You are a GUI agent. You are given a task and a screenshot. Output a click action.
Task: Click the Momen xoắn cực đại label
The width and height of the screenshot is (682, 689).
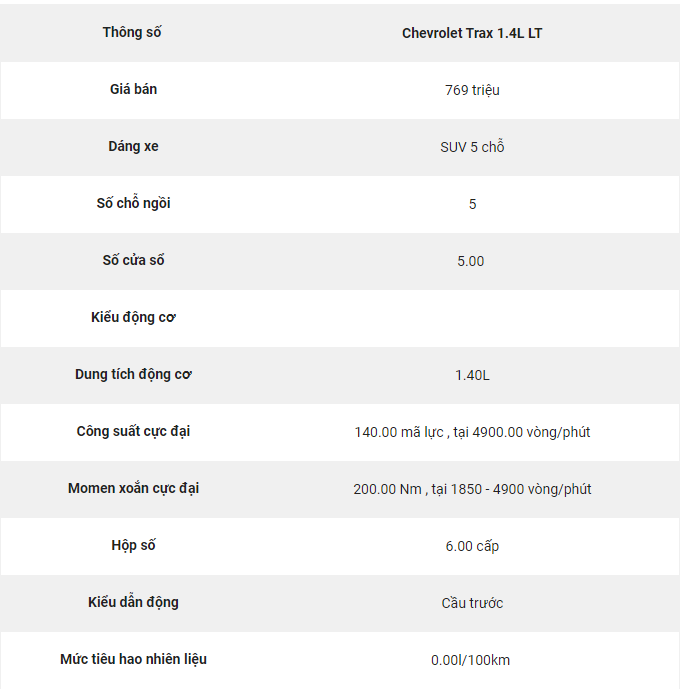click(x=133, y=488)
